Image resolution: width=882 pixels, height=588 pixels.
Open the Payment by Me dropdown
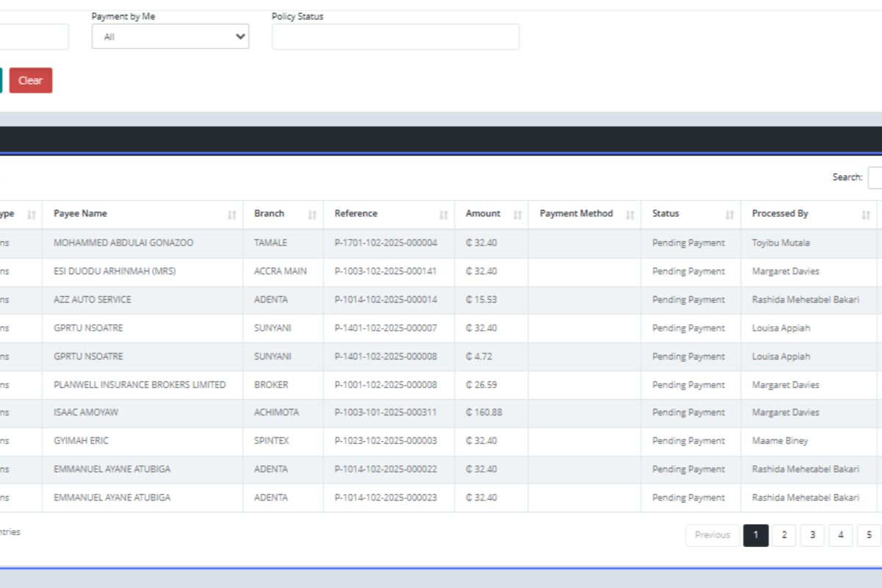click(x=170, y=37)
